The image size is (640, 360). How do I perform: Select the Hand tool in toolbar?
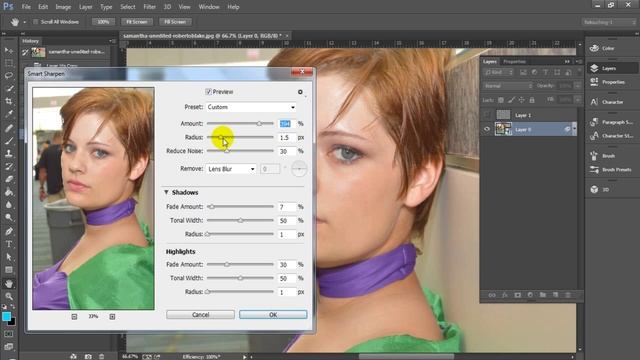9,283
